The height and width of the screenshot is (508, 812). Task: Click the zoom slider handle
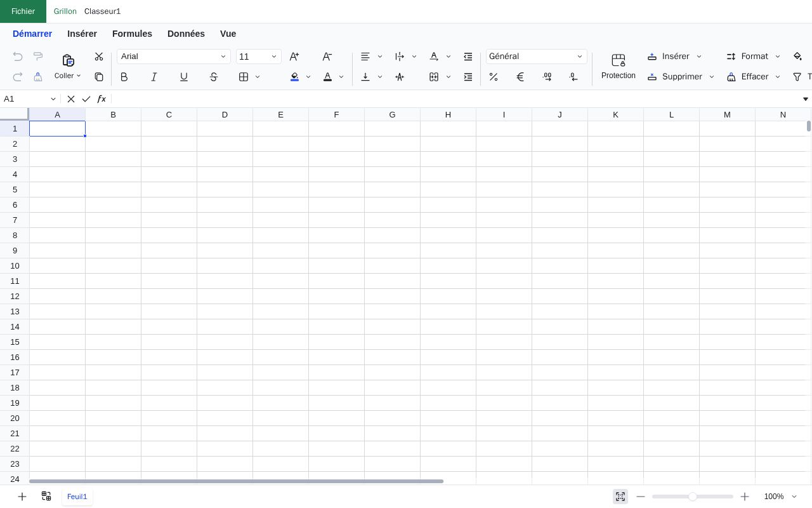point(693,497)
